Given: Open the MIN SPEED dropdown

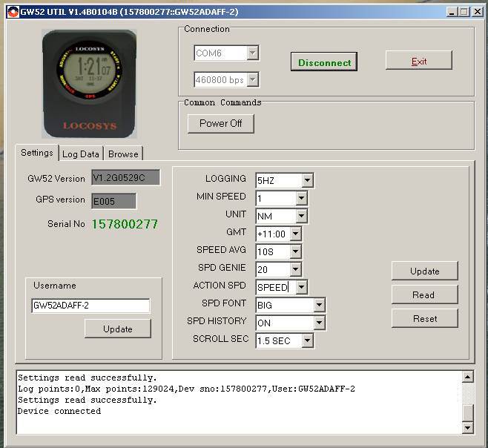Looking at the screenshot, I should pyautogui.click(x=301, y=198).
